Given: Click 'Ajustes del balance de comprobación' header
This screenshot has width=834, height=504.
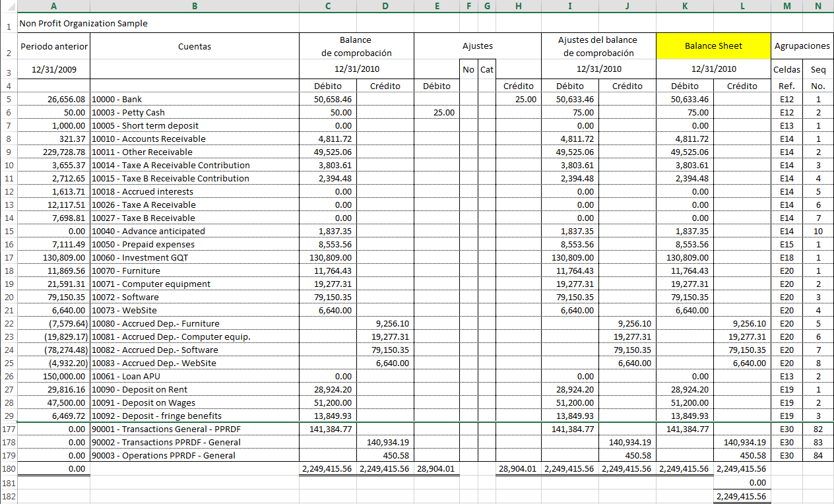Looking at the screenshot, I should click(x=599, y=46).
